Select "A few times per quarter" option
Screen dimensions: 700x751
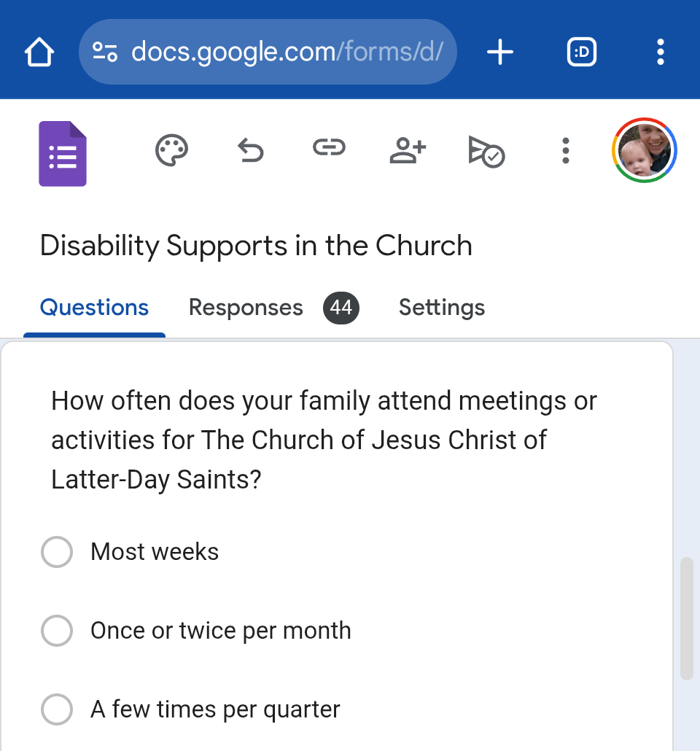(57, 709)
